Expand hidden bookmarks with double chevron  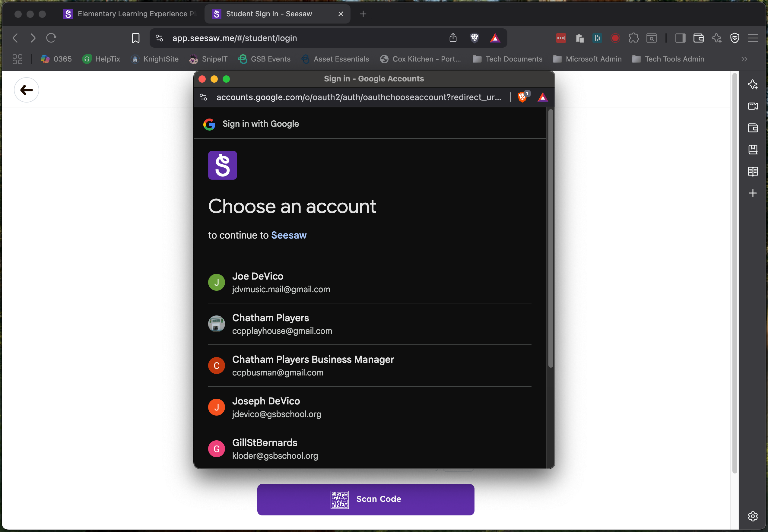coord(744,59)
